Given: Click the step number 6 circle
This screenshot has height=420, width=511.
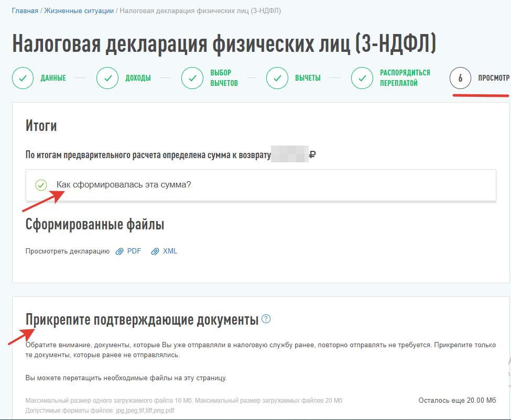Looking at the screenshot, I should pos(460,78).
